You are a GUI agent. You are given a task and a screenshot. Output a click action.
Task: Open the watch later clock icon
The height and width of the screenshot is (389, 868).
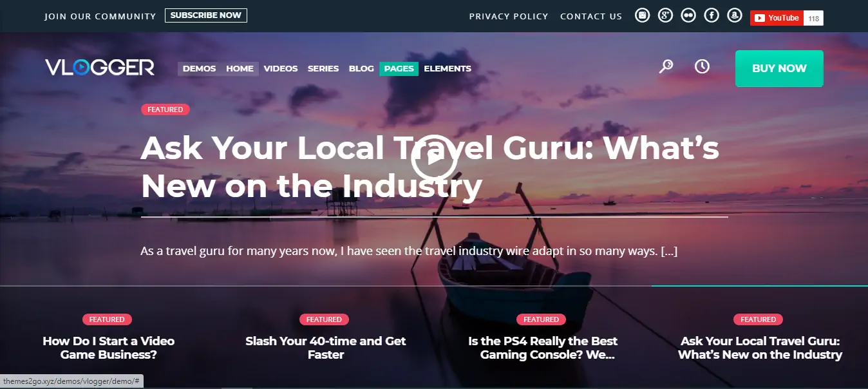pyautogui.click(x=702, y=66)
